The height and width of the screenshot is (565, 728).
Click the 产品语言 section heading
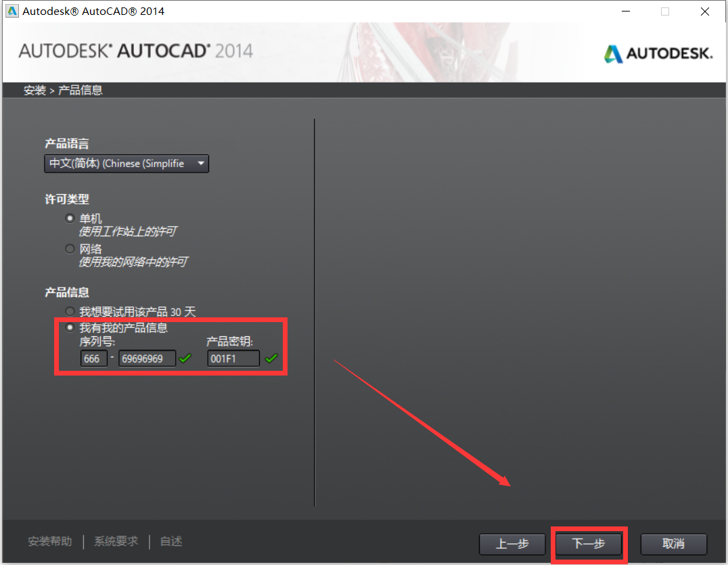[x=67, y=144]
